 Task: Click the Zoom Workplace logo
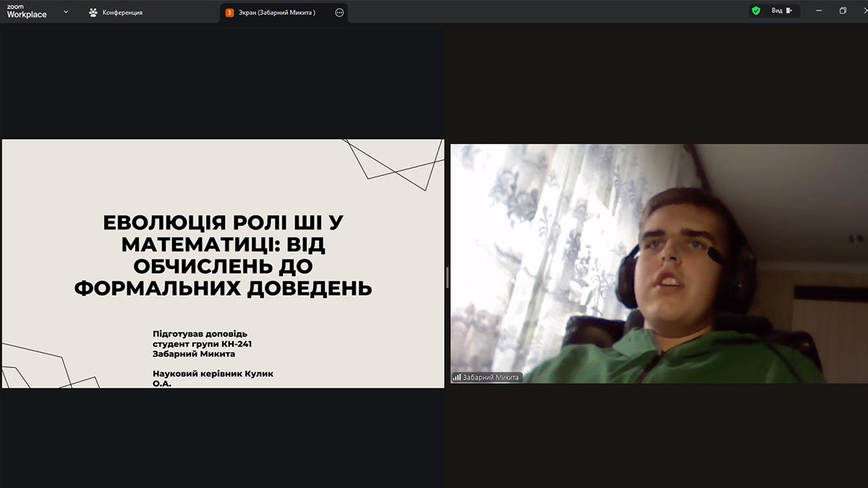[26, 12]
